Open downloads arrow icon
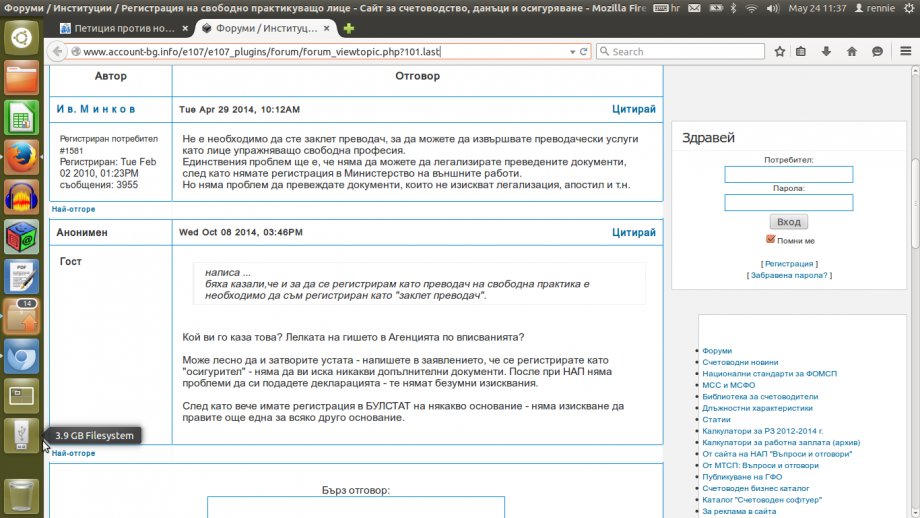Screen dimensions: 920x518 click(826, 52)
